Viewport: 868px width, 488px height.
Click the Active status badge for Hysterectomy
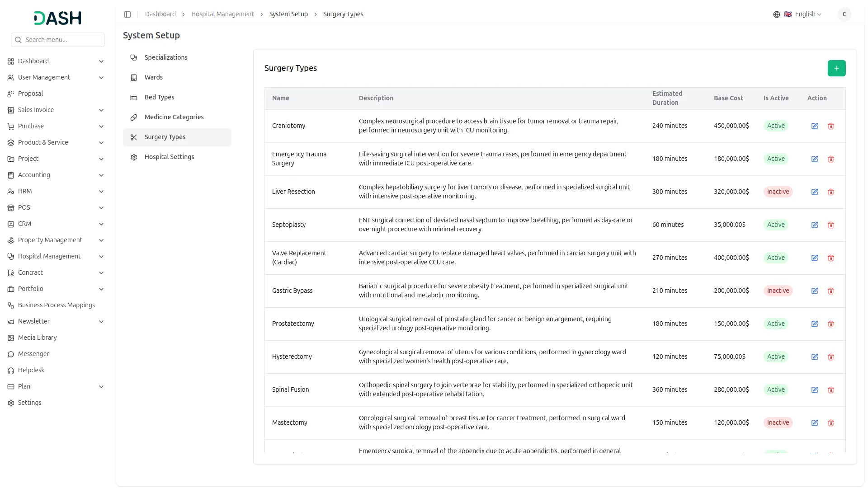click(x=775, y=357)
